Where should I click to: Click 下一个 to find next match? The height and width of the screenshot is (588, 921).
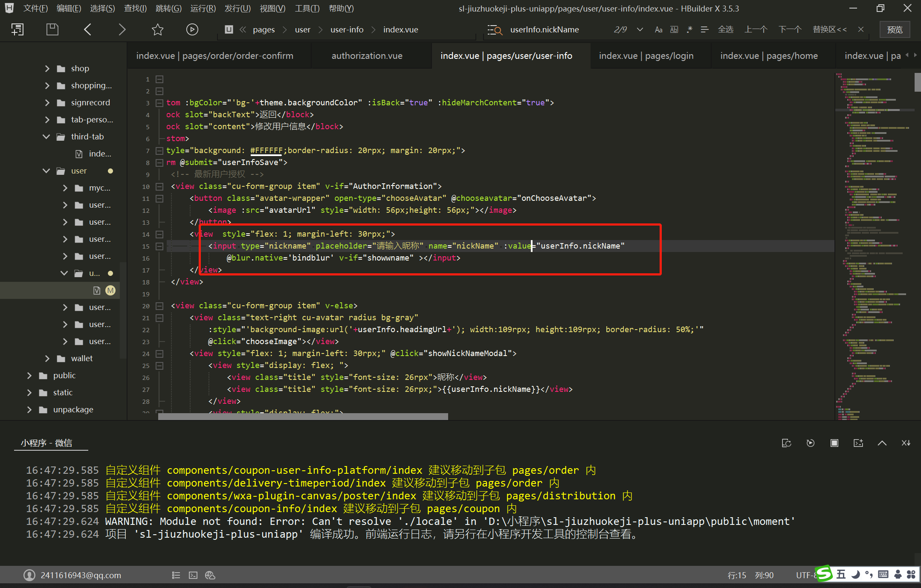pos(790,29)
